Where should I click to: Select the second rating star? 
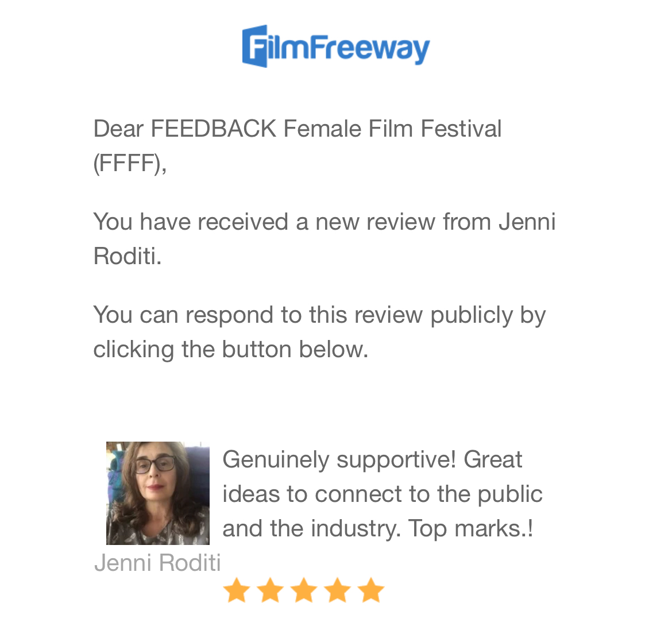coord(269,590)
